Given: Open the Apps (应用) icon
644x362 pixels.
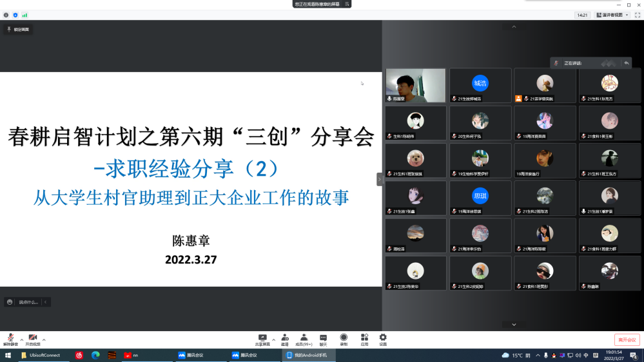Looking at the screenshot, I should tap(364, 338).
